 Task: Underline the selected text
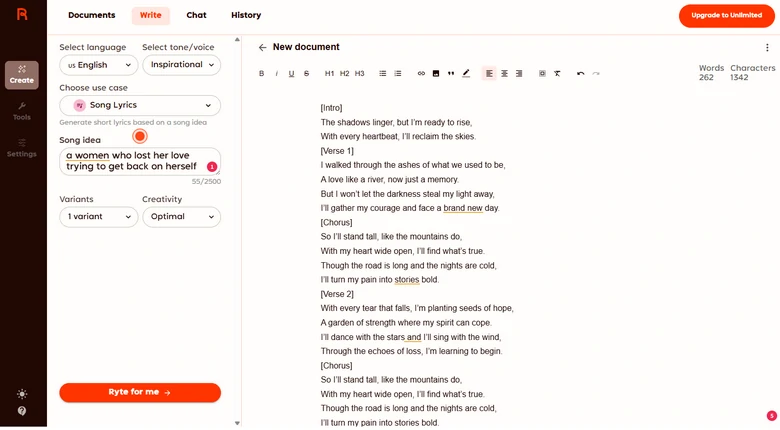pyautogui.click(x=292, y=74)
